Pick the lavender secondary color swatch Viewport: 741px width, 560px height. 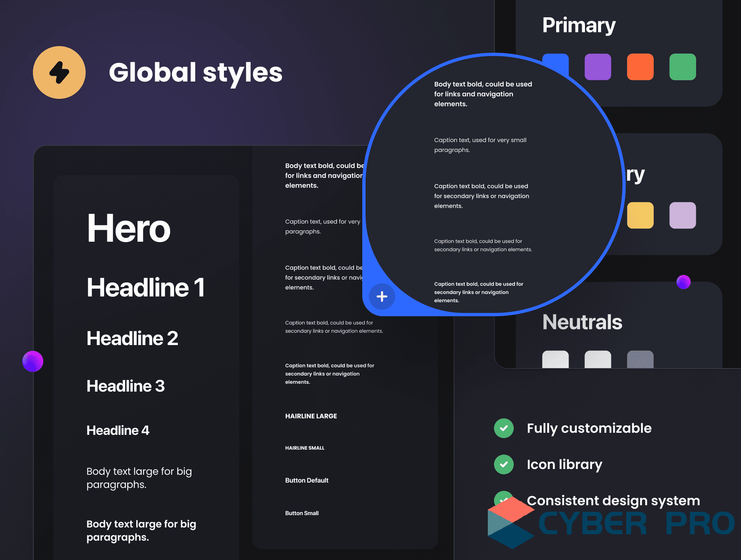(x=683, y=215)
